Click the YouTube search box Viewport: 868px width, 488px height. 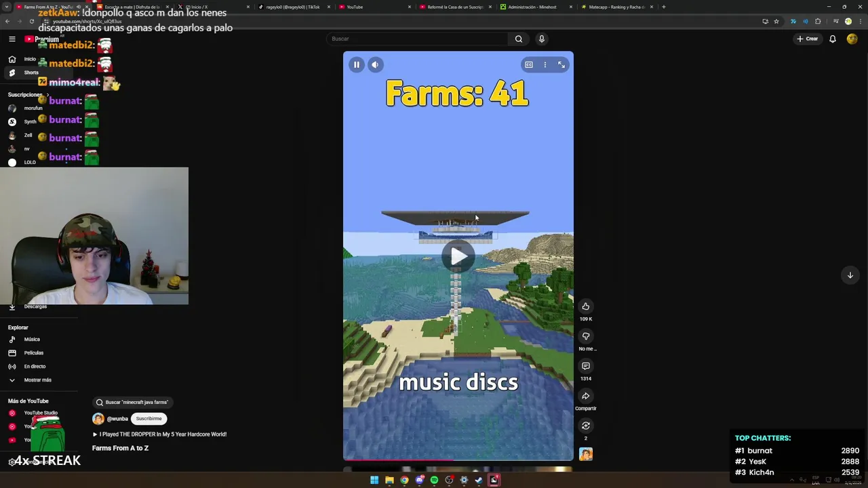click(417, 39)
